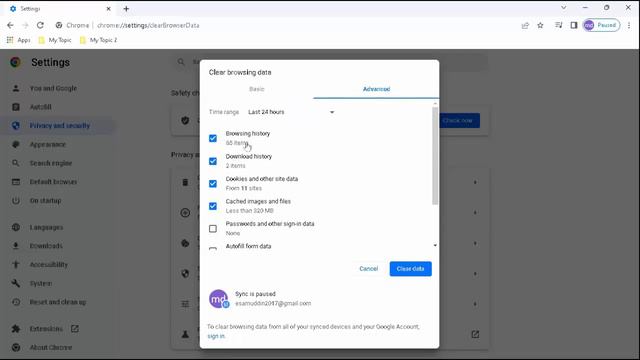Open the My Topic bookmark folder
Screen dimensions: 640x360
55,40
